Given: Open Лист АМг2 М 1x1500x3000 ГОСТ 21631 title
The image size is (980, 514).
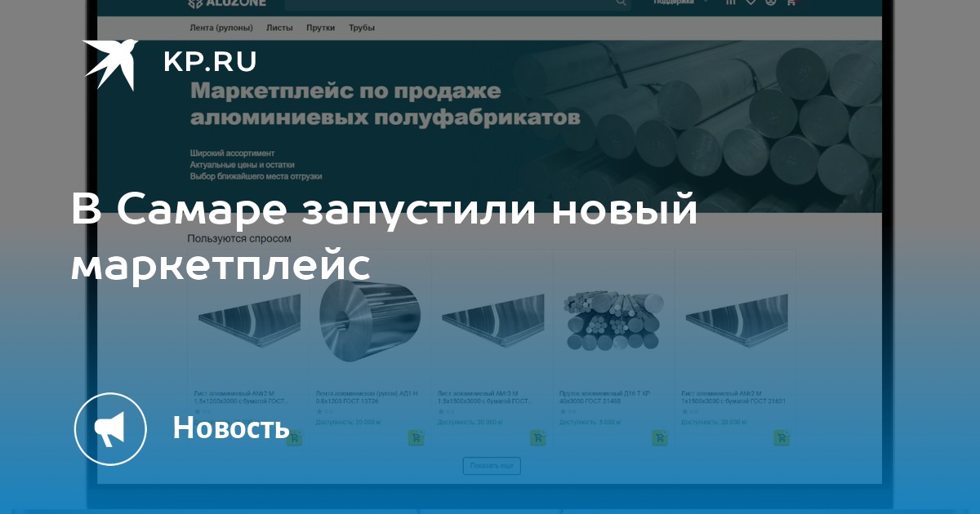Looking at the screenshot, I should (x=733, y=397).
